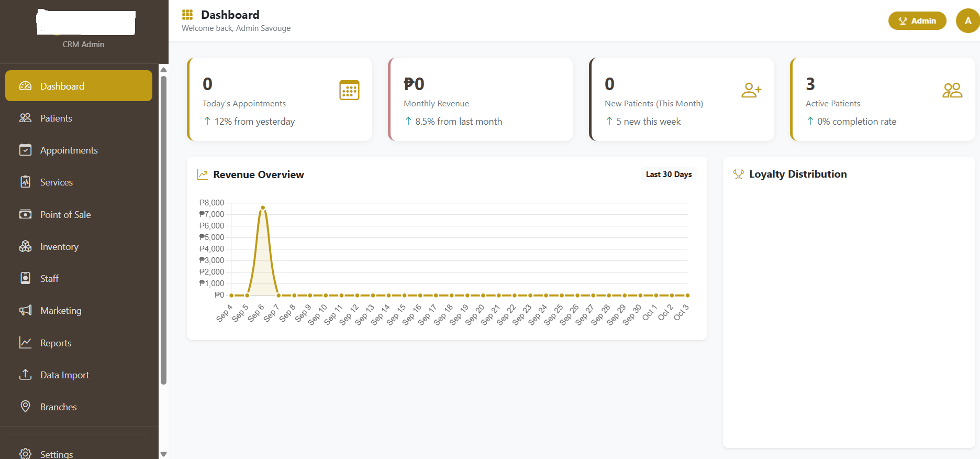The width and height of the screenshot is (980, 459).
Task: View the Reports page
Action: click(79, 343)
